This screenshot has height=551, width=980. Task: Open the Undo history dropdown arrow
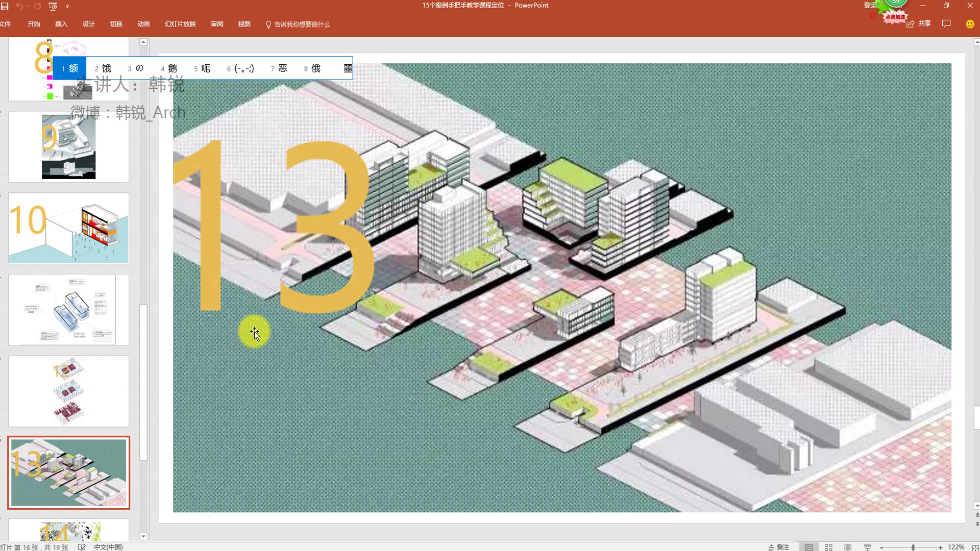[x=27, y=7]
